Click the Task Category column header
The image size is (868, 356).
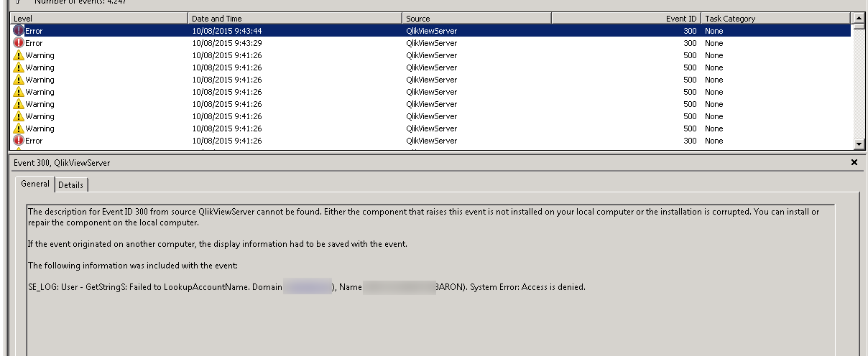(x=776, y=19)
